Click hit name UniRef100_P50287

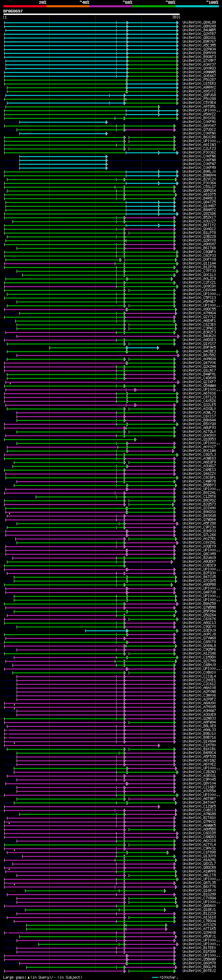click(x=199, y=80)
